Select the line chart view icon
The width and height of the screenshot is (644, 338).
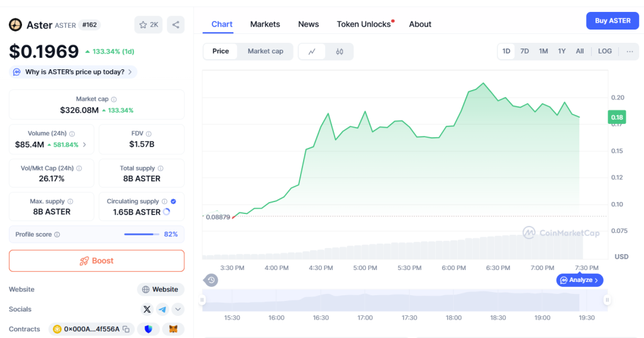click(x=312, y=52)
